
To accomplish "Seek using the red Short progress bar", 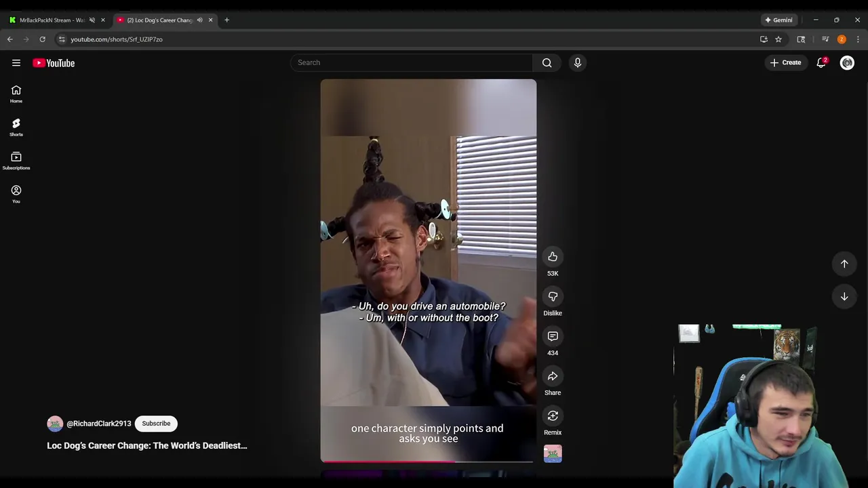I will tap(428, 462).
